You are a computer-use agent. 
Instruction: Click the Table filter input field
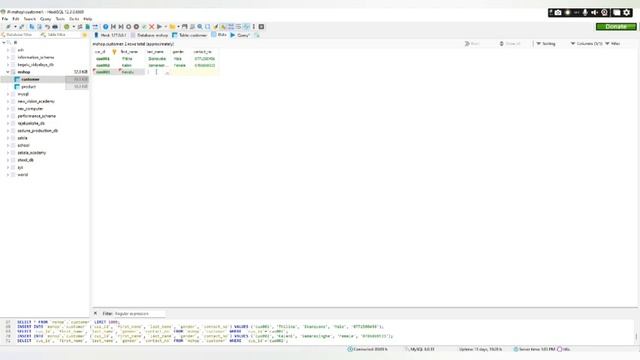click(x=61, y=35)
